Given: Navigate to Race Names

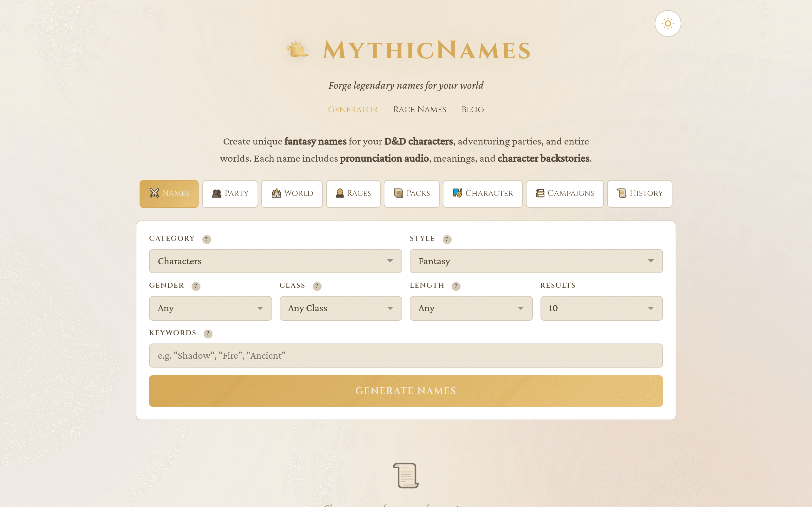Looking at the screenshot, I should [419, 109].
